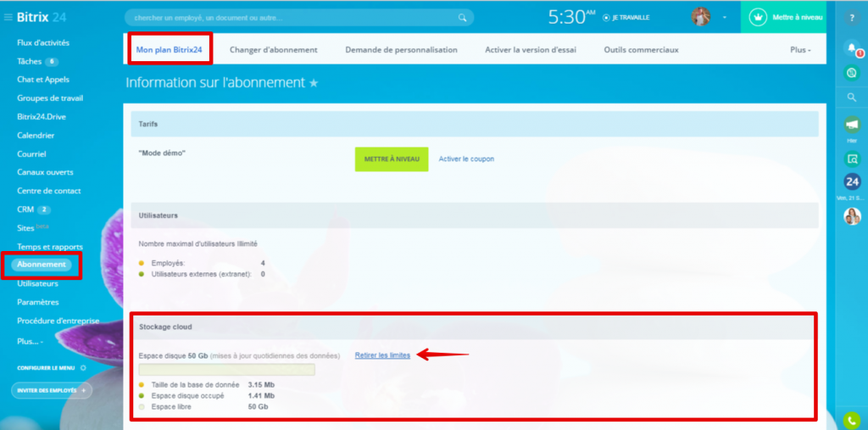Click the right panel search icon
868x430 pixels.
(x=852, y=98)
